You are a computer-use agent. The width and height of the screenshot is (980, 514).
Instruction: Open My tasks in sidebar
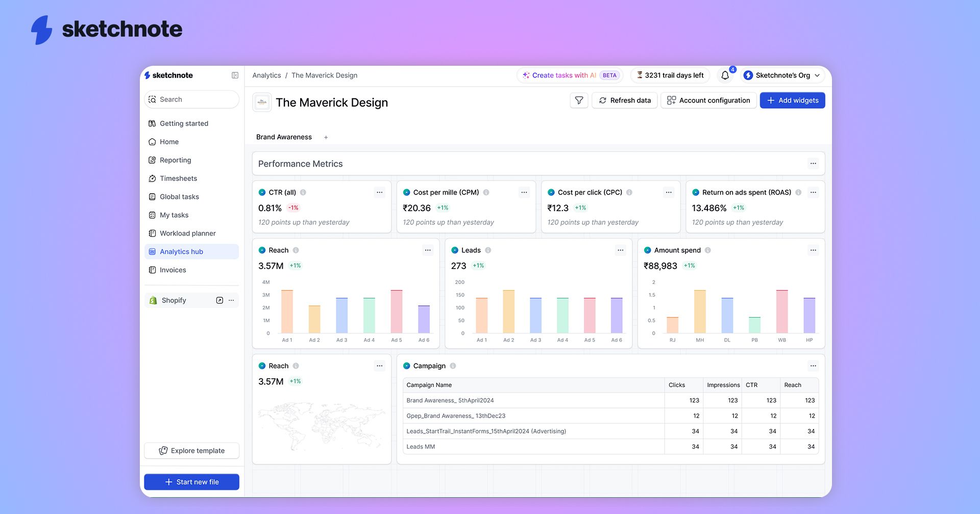pos(191,215)
